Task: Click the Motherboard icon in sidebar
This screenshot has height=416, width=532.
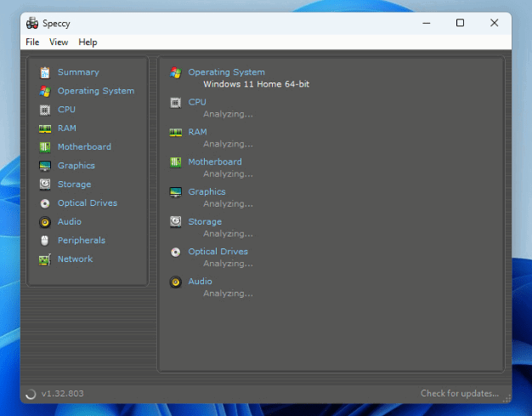Action: point(45,147)
